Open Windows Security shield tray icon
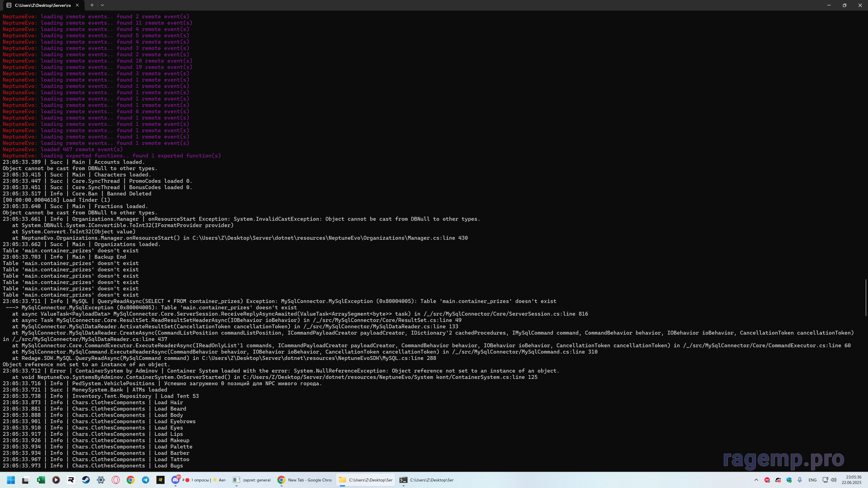 click(x=789, y=480)
